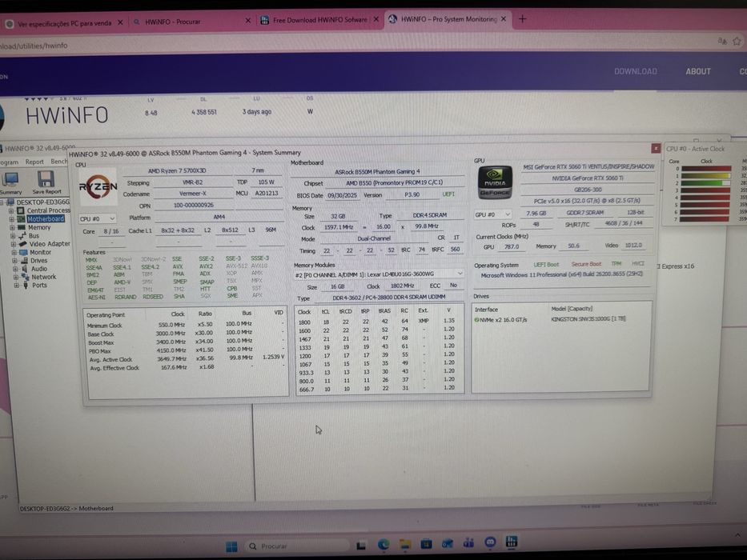Open Discord from the taskbar
This screenshot has height=560, width=747.
pyautogui.click(x=490, y=542)
